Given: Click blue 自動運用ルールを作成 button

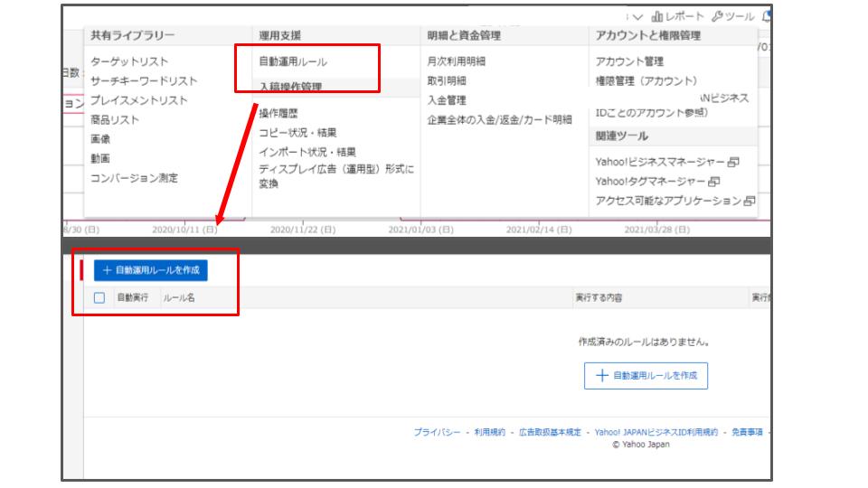Looking at the screenshot, I should 151,270.
